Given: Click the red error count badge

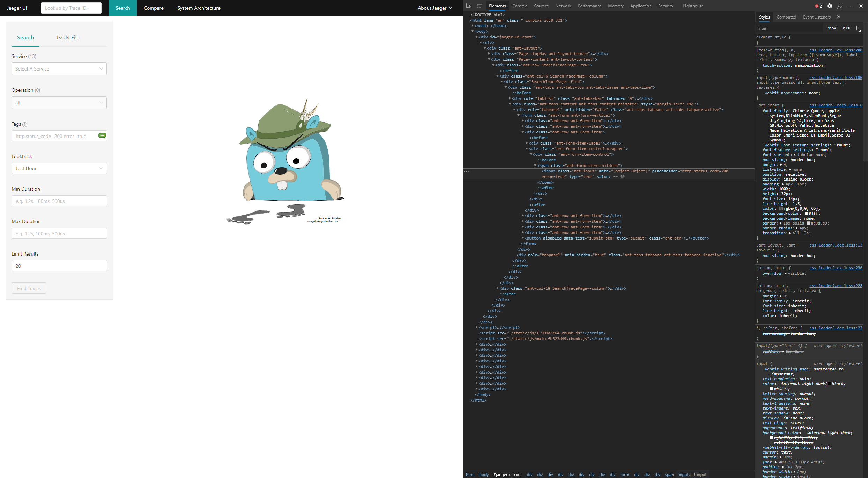Looking at the screenshot, I should 818,6.
